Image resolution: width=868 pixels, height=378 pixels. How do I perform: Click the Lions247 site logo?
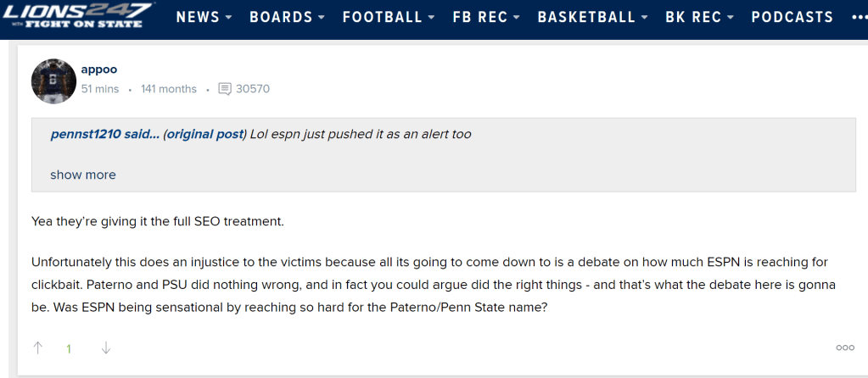(78, 16)
